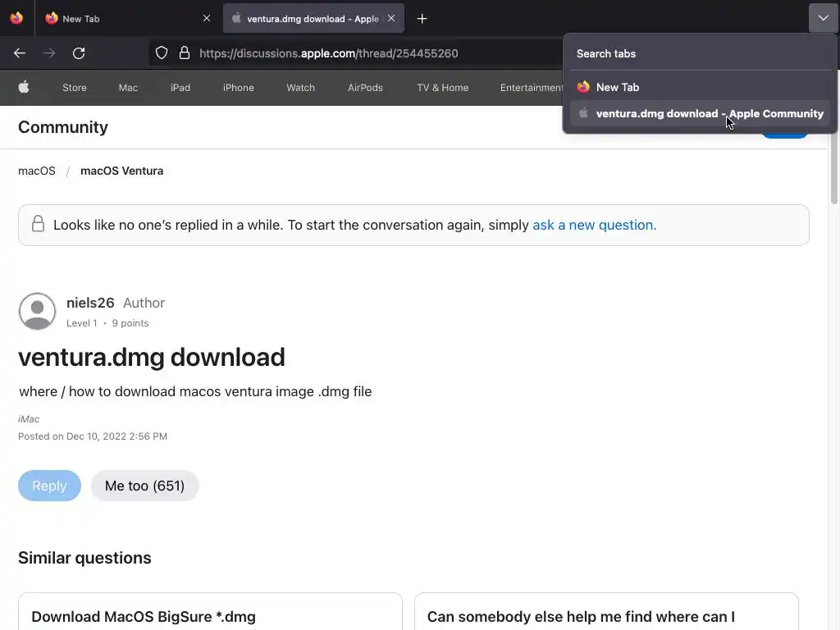Follow the ask a new question link
The width and height of the screenshot is (840, 630).
[594, 225]
